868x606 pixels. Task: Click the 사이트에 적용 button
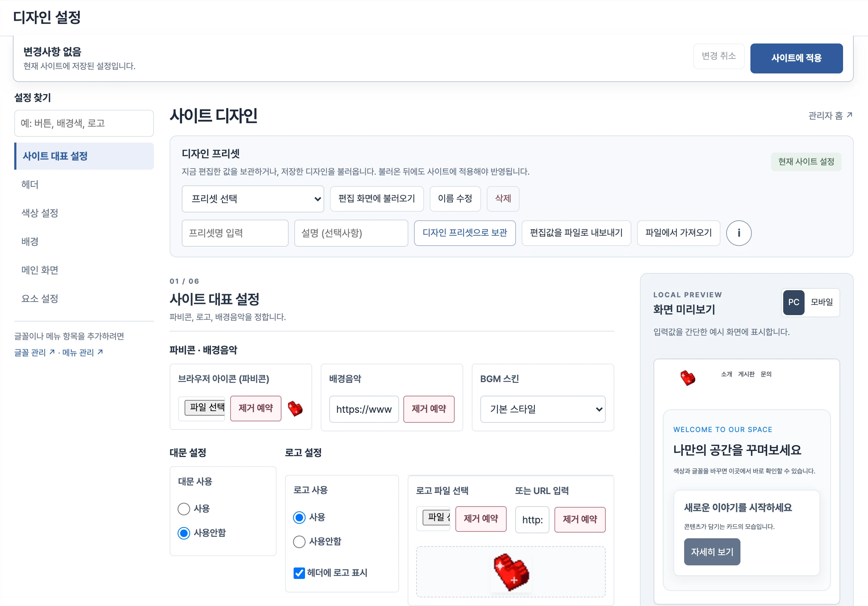pos(796,58)
